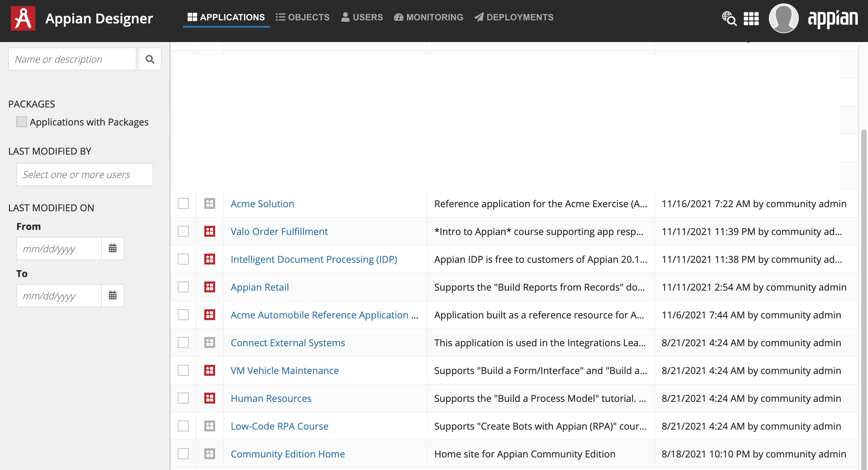Open the global search icon in header
868x470 pixels.
pos(729,18)
